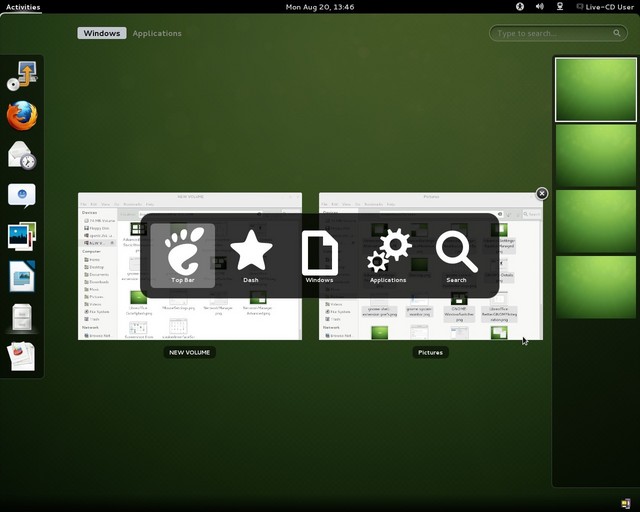Open the LibreOffice icon in the dash
Screen dimensions: 640x512
point(22,276)
